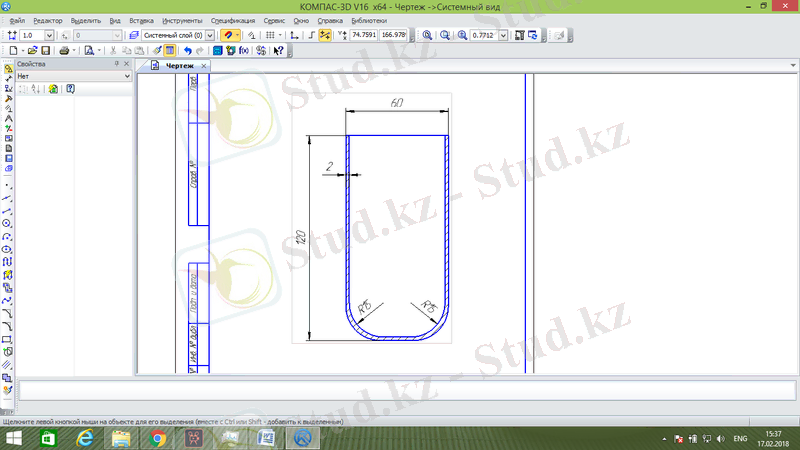Click the zoom-in magnifier icon
The image size is (800, 450).
click(462, 35)
